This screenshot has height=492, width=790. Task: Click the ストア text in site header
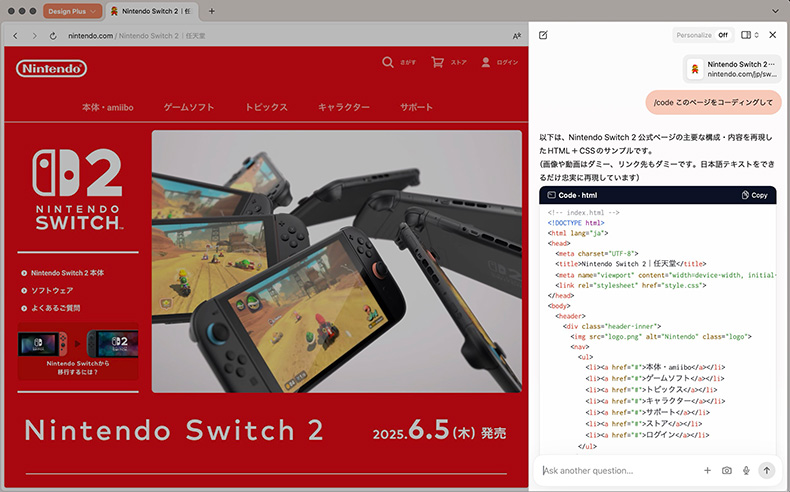coord(458,62)
